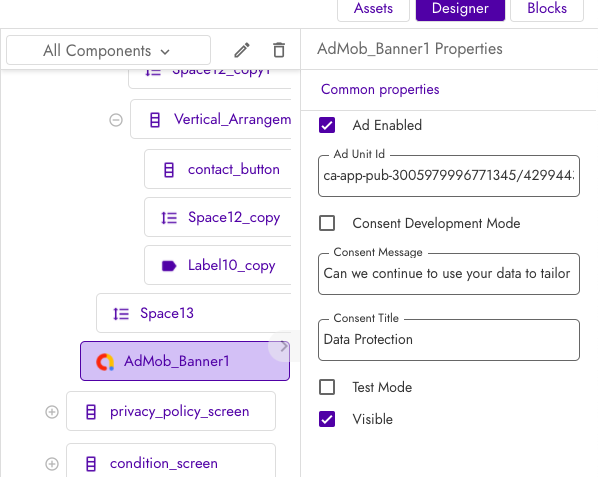Click into the Ad Unit Id field

[x=449, y=176]
